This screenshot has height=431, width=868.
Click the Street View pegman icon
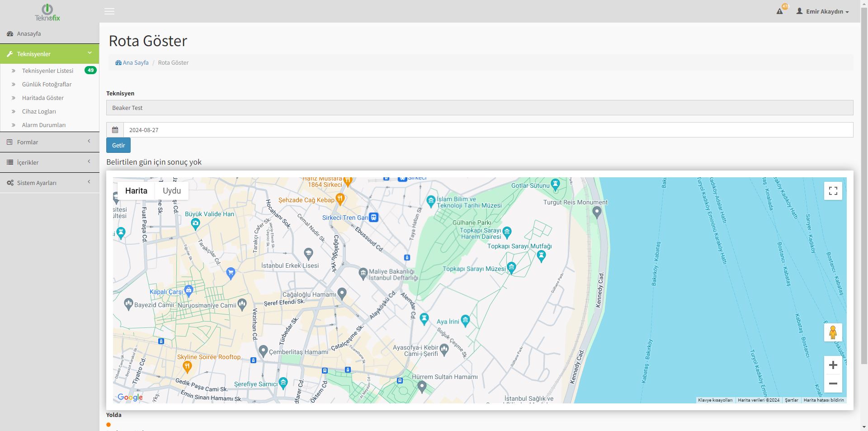[x=833, y=333]
